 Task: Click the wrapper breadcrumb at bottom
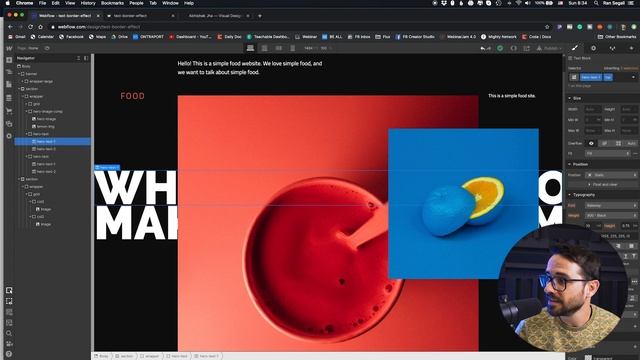(149, 356)
